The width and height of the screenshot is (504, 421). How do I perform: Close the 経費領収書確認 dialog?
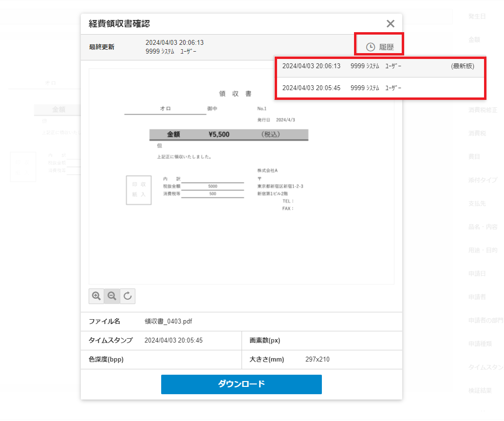pos(390,23)
